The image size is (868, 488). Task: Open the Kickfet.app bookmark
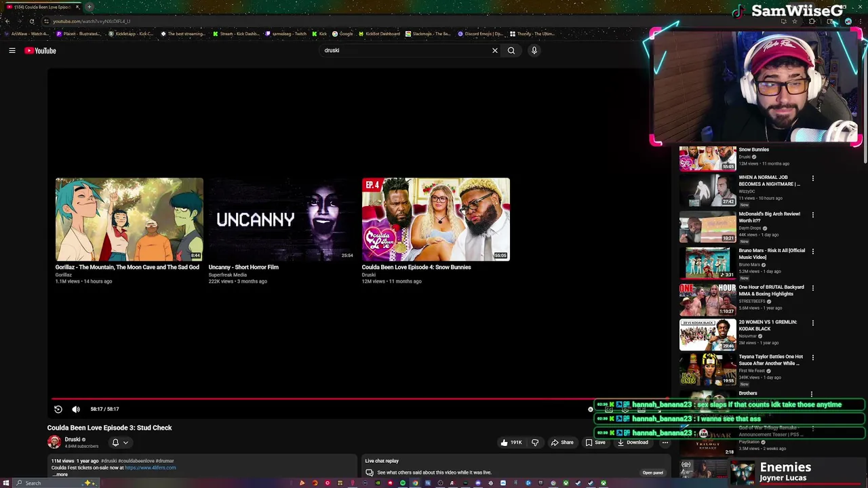coord(131,34)
